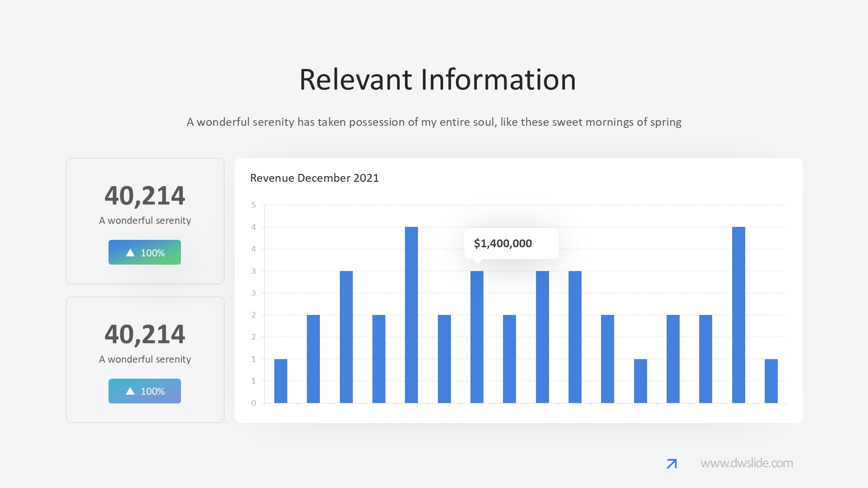Select the Relevant Information heading

click(x=437, y=80)
